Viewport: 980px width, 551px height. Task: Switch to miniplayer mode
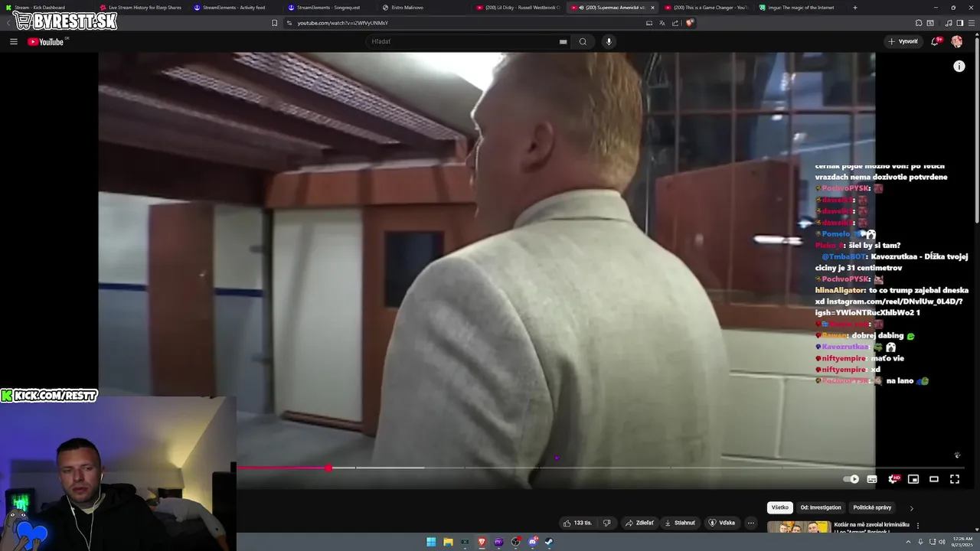tap(913, 479)
